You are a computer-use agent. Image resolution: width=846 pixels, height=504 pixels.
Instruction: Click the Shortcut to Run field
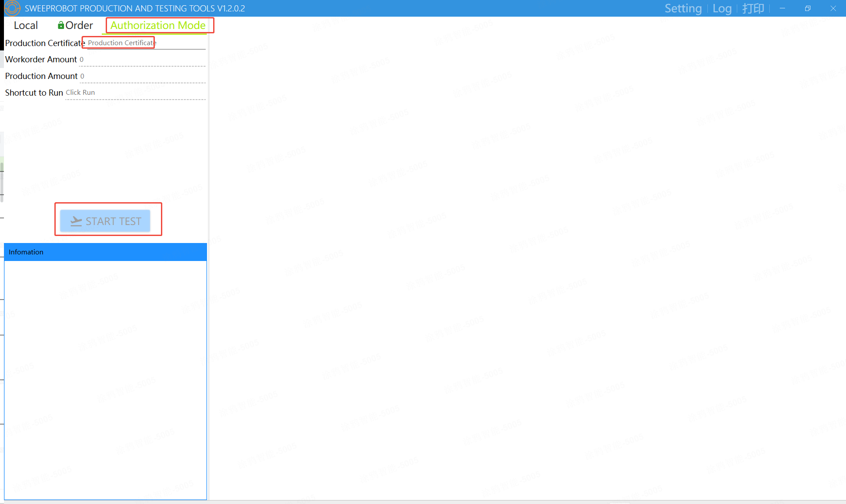coord(135,93)
